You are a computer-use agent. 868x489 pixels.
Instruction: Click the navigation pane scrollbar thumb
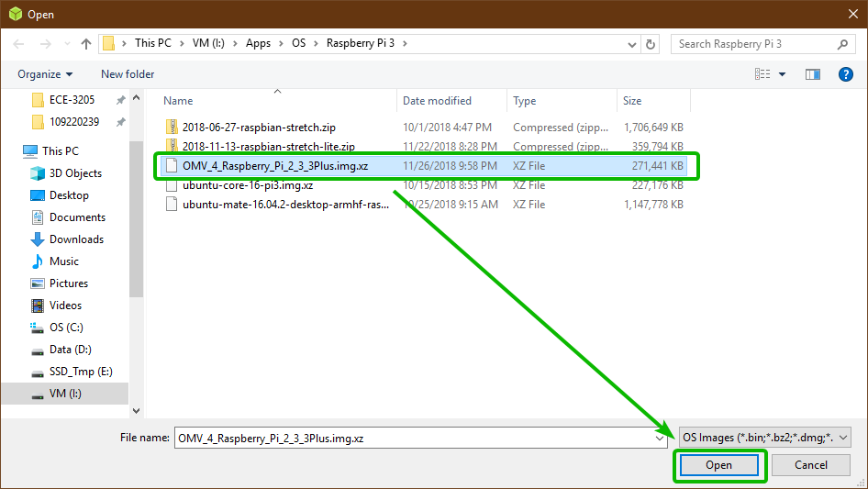point(136,218)
